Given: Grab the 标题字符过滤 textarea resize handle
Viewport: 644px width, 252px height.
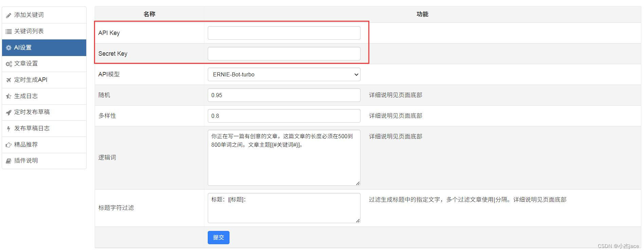Looking at the screenshot, I should pyautogui.click(x=358, y=221).
